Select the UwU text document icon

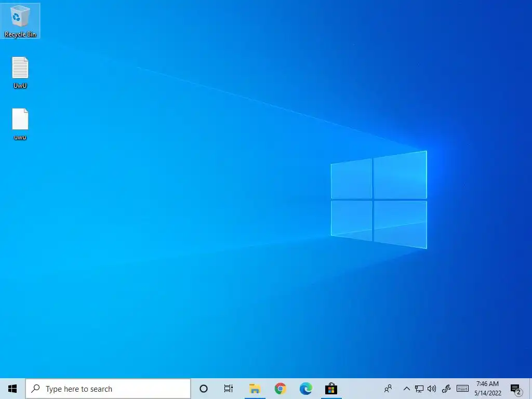20,73
